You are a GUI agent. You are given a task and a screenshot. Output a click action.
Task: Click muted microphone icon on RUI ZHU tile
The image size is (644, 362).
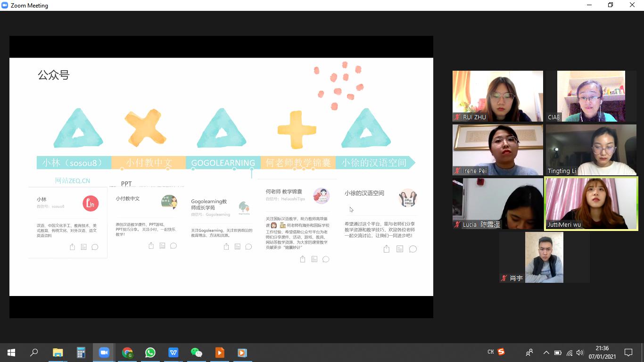pos(457,117)
